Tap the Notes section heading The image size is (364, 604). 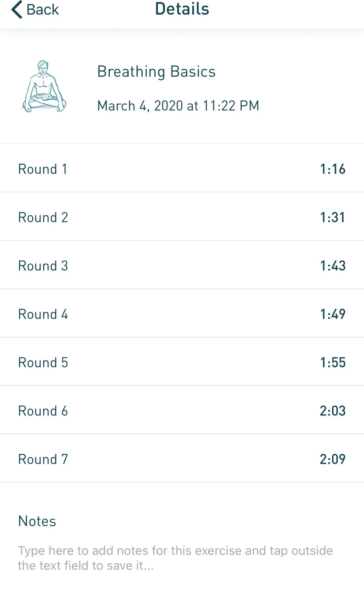[37, 521]
